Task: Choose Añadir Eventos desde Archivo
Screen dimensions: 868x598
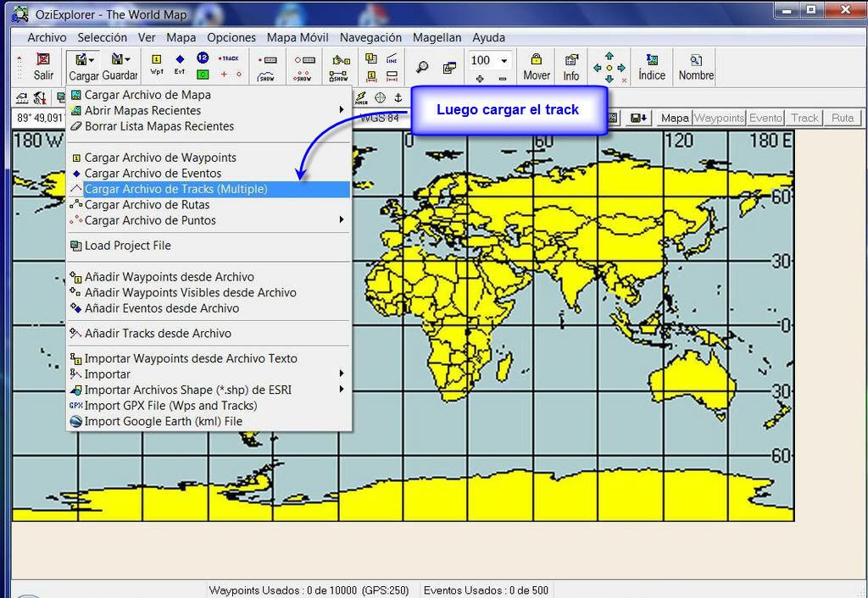Action: [x=209, y=308]
